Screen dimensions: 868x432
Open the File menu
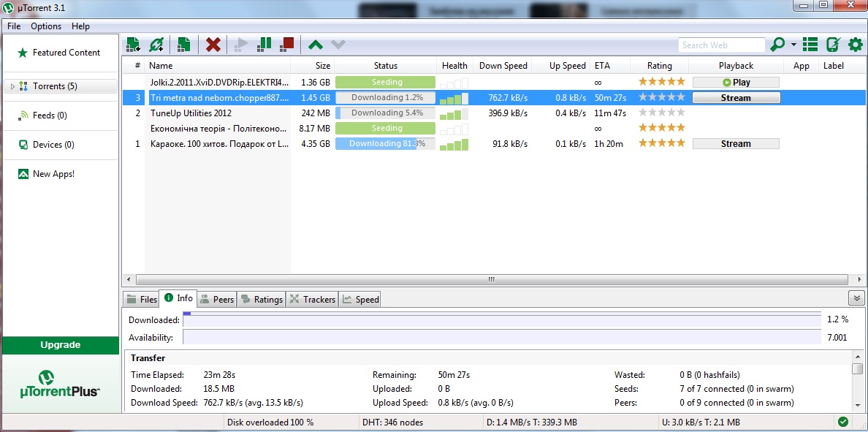(x=14, y=26)
